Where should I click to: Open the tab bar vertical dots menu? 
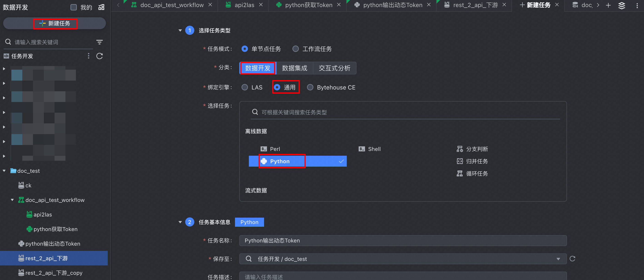point(637,6)
